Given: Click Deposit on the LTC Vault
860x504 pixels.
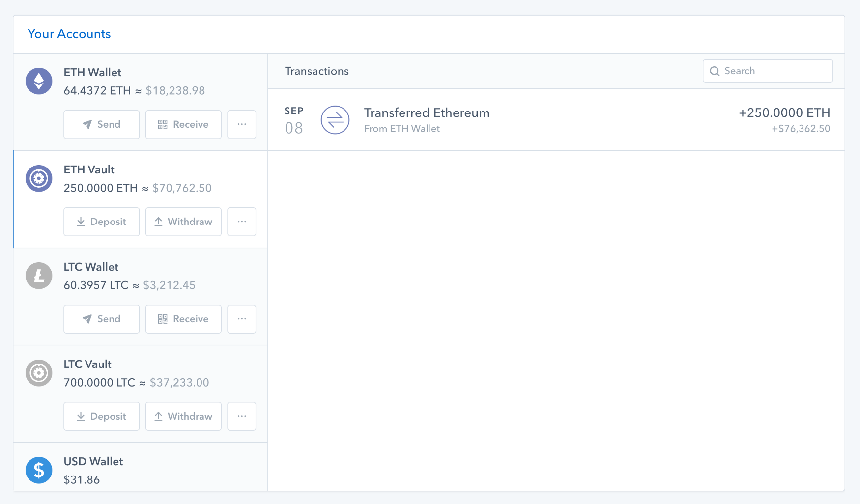Looking at the screenshot, I should pos(101,416).
